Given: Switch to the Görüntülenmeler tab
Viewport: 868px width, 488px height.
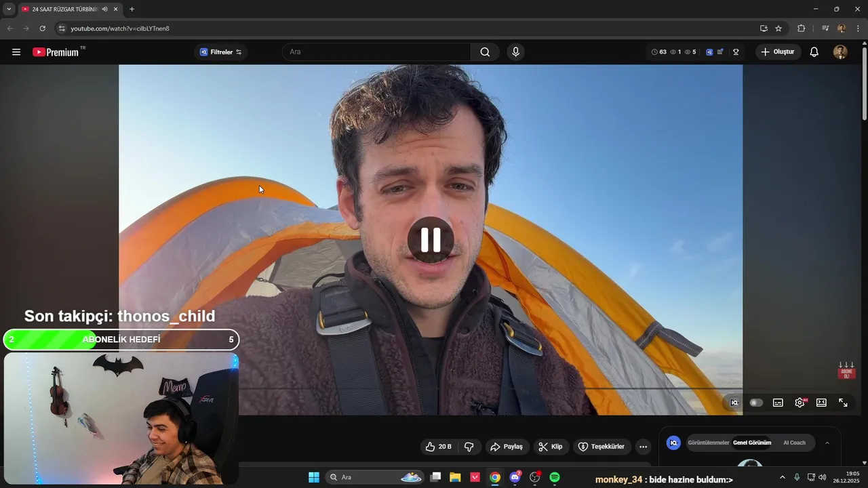Looking at the screenshot, I should point(709,443).
